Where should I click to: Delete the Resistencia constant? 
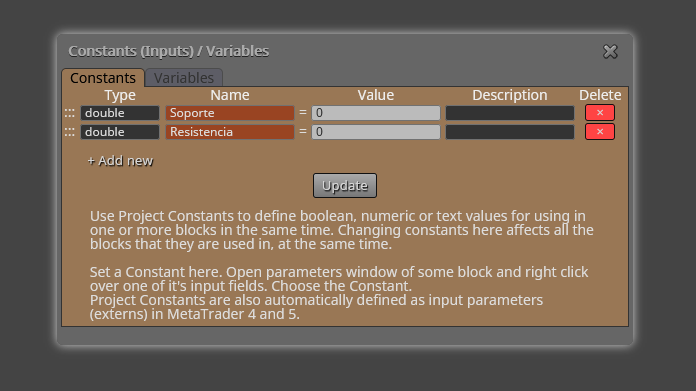coord(600,132)
